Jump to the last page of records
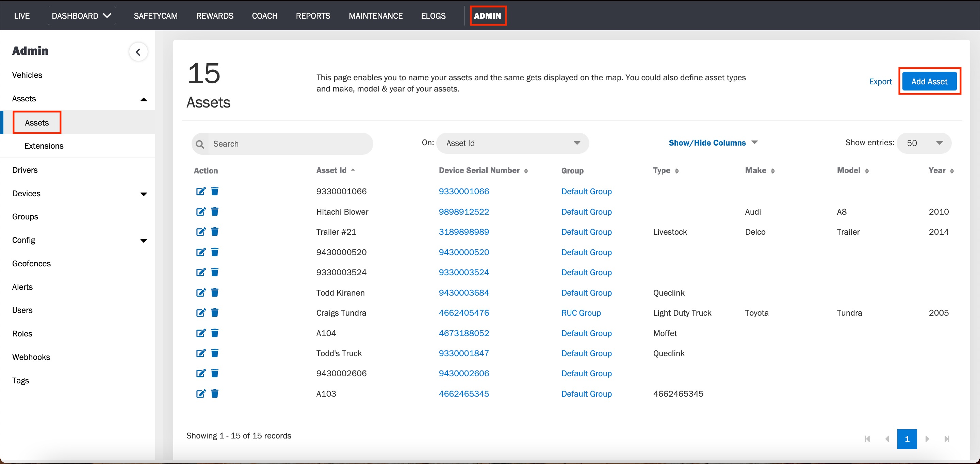 [x=947, y=439]
